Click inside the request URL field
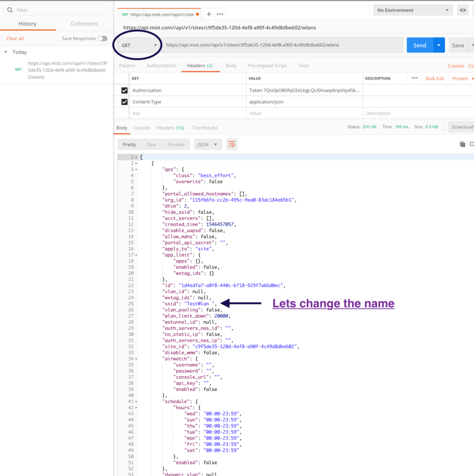This screenshot has height=476, width=474. click(x=279, y=45)
